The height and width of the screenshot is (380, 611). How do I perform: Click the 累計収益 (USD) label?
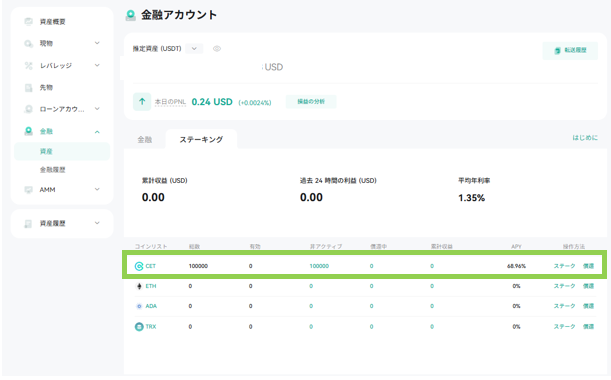pos(164,181)
